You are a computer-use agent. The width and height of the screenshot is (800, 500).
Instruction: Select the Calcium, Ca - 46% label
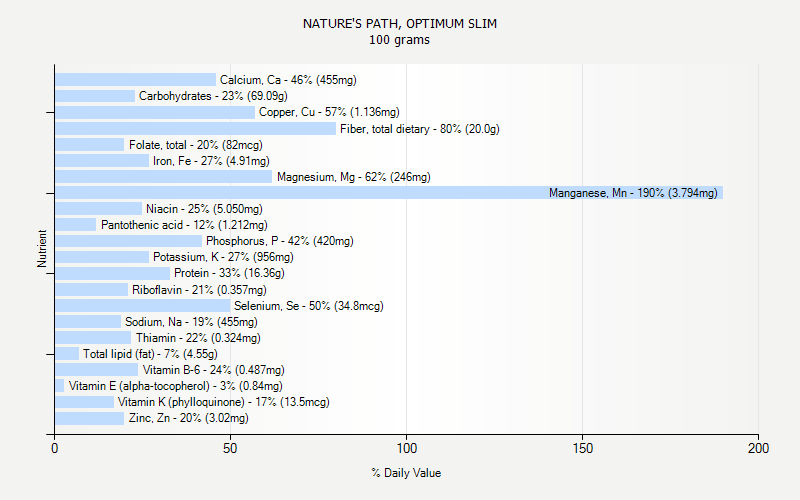coord(288,80)
